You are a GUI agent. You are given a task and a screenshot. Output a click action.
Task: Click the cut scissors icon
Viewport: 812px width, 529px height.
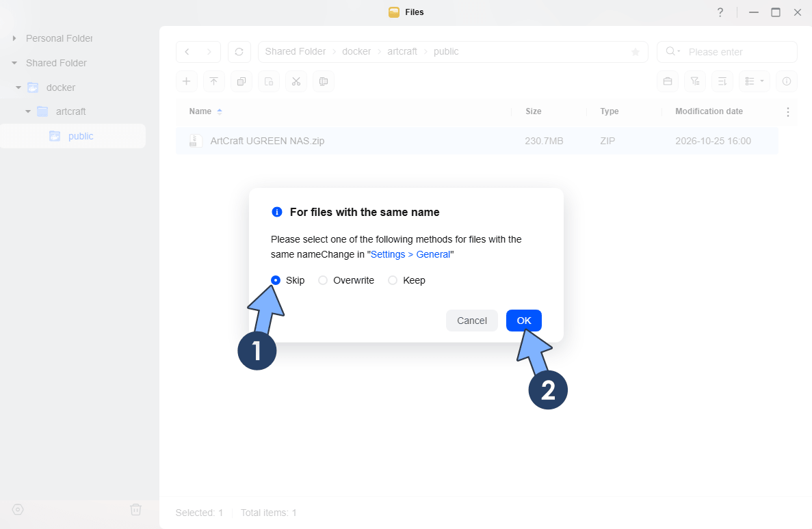point(296,81)
